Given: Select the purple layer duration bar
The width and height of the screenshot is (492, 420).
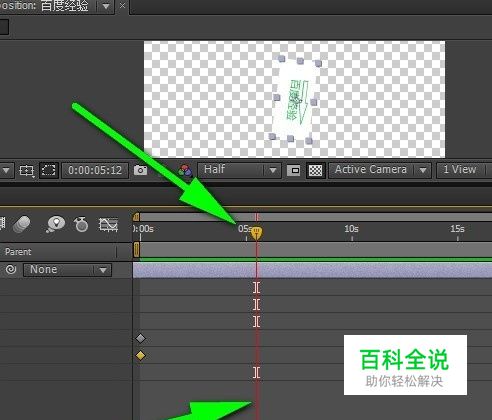Looking at the screenshot, I should 312,270.
